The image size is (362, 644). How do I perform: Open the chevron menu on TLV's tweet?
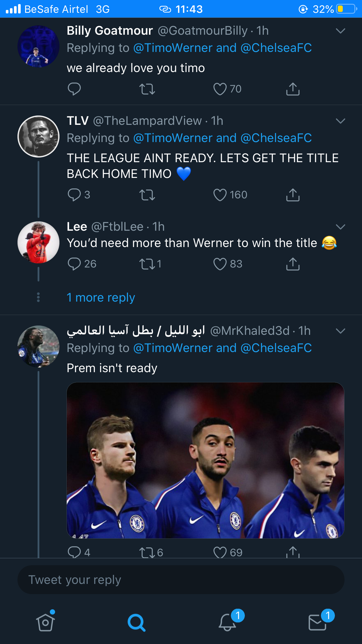click(340, 121)
